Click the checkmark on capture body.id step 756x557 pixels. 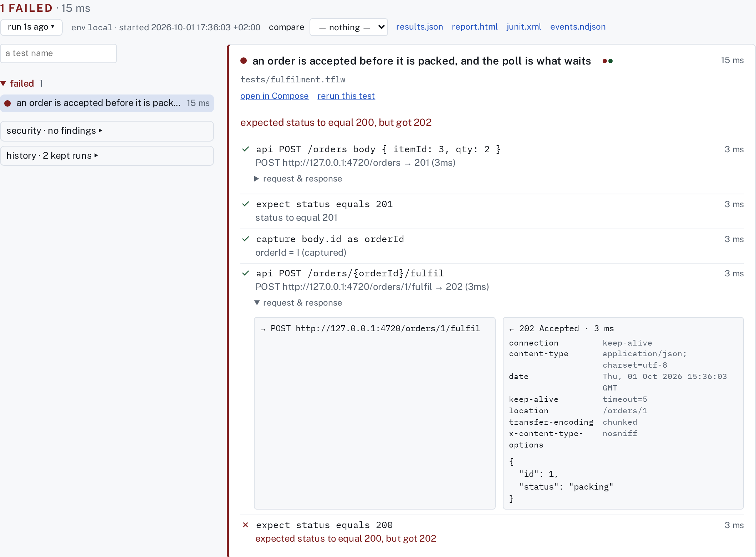[245, 239]
